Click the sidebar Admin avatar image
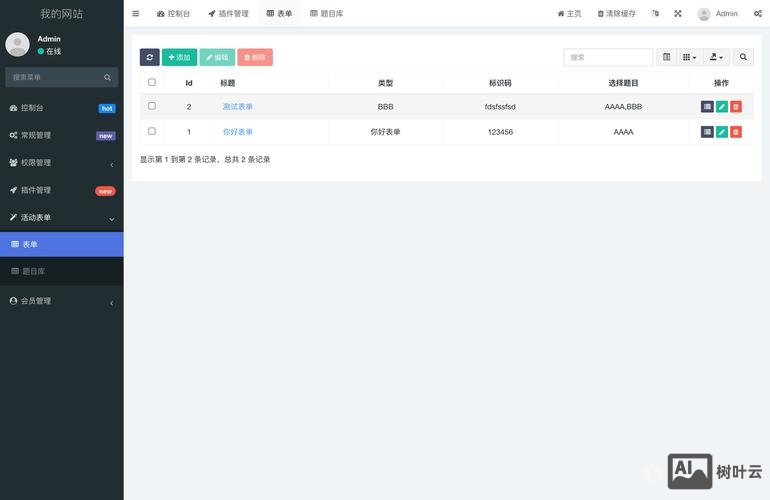Viewport: 770px width, 500px height. pyautogui.click(x=17, y=45)
